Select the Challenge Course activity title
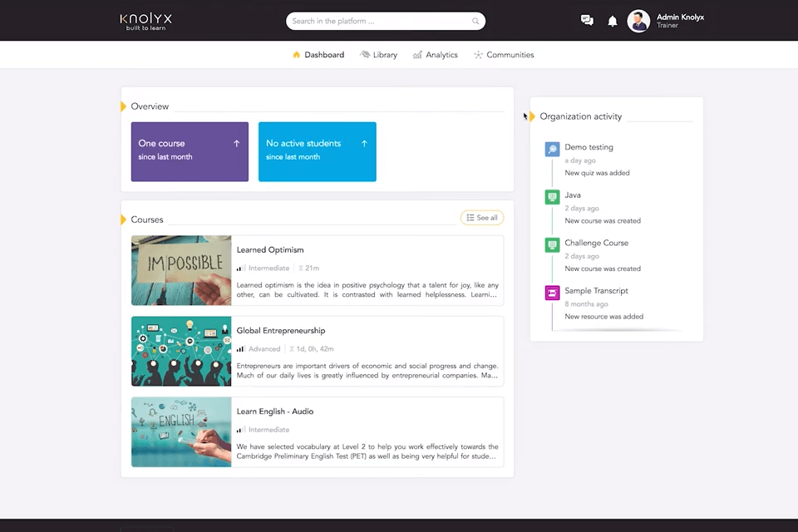 click(x=597, y=243)
